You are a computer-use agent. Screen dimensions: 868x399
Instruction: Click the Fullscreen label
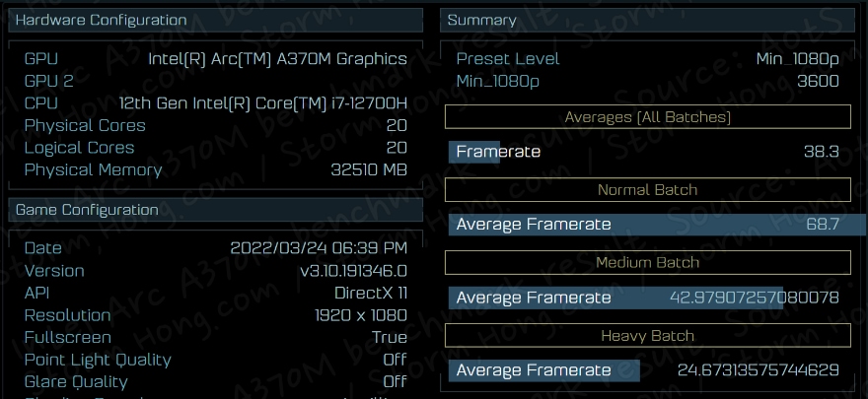(67, 337)
